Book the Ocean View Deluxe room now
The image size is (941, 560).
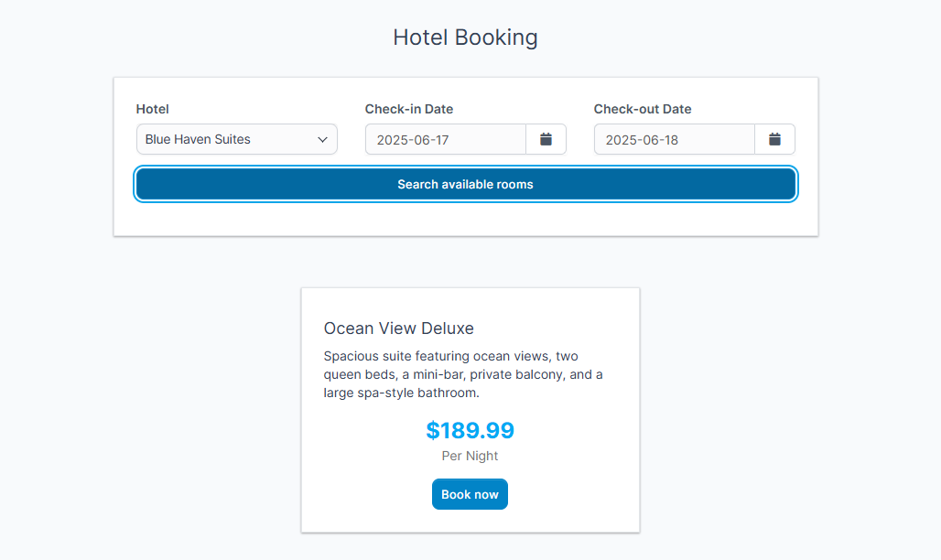tap(470, 494)
